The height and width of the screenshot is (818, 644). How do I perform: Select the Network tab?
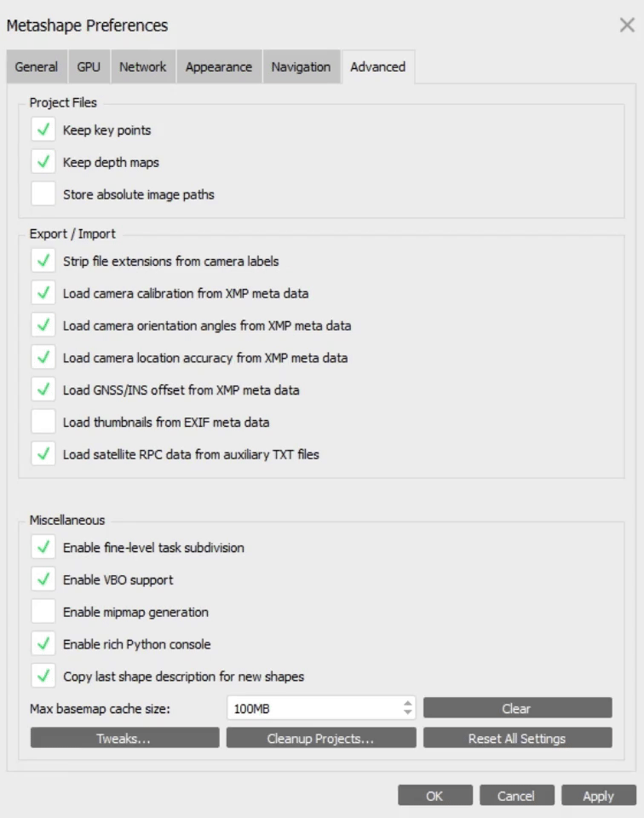142,67
